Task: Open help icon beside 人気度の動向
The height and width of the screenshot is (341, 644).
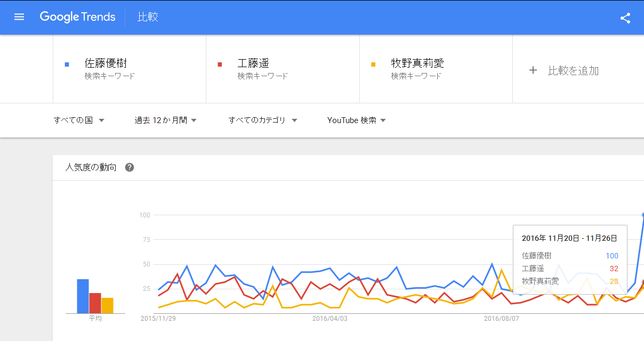Action: (x=130, y=167)
